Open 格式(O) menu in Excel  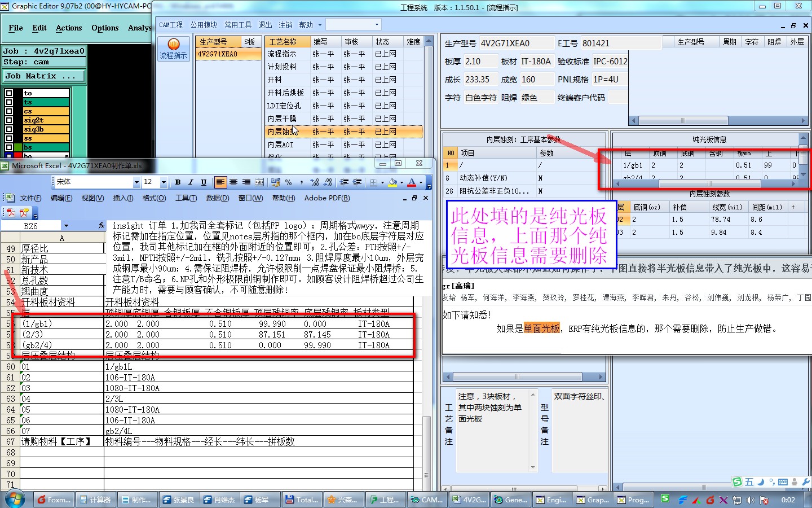(154, 198)
